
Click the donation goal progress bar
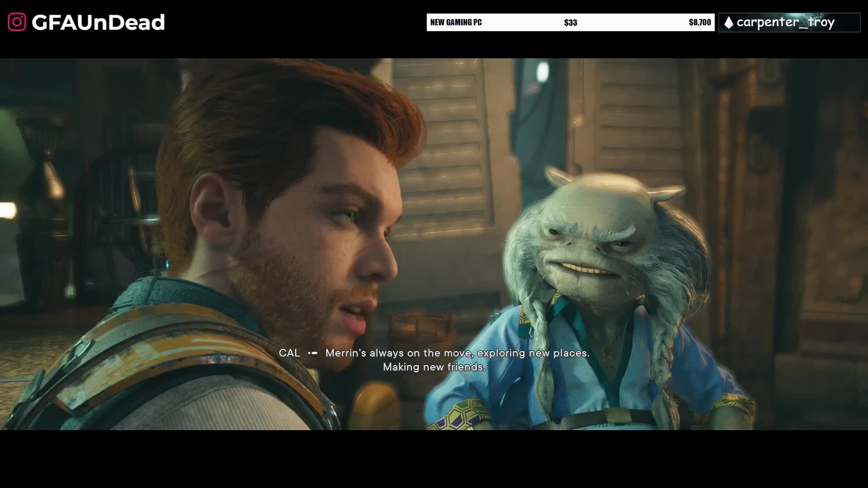[571, 23]
